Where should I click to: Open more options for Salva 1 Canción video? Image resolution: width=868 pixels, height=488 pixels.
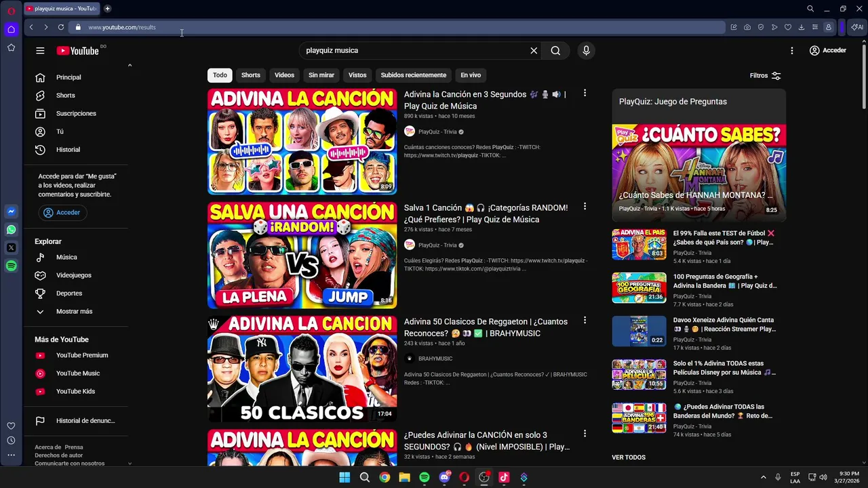click(585, 206)
